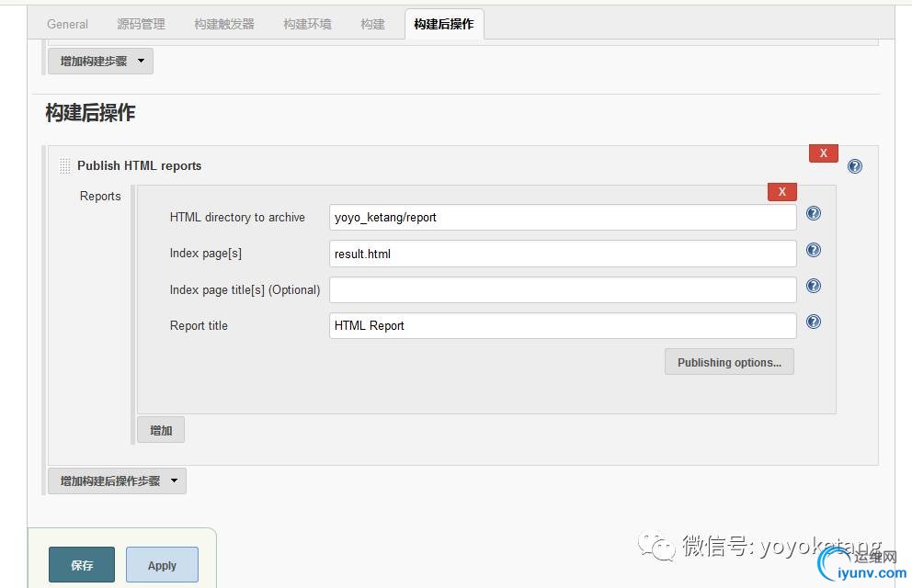Open help for Index page title[s] field

[813, 286]
